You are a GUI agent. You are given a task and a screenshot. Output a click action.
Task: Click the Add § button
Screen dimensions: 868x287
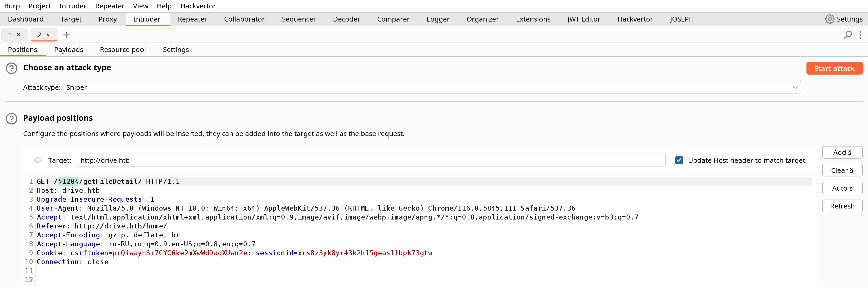[x=842, y=152]
